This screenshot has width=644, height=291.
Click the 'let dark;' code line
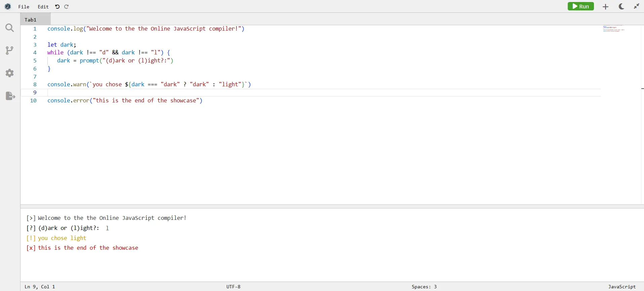coord(62,45)
